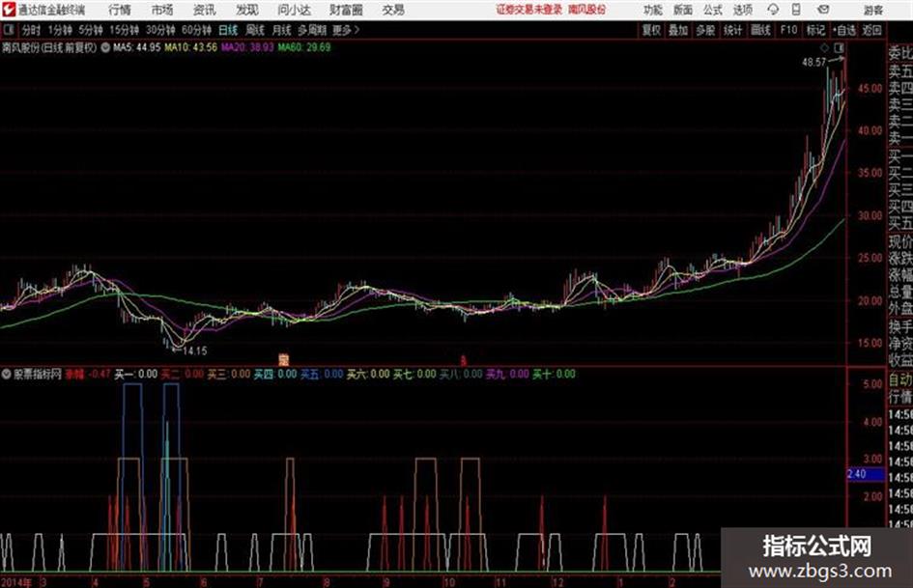Viewport: 913px width, 588px height.
Task: Open the 功能 menu
Action: 653,10
